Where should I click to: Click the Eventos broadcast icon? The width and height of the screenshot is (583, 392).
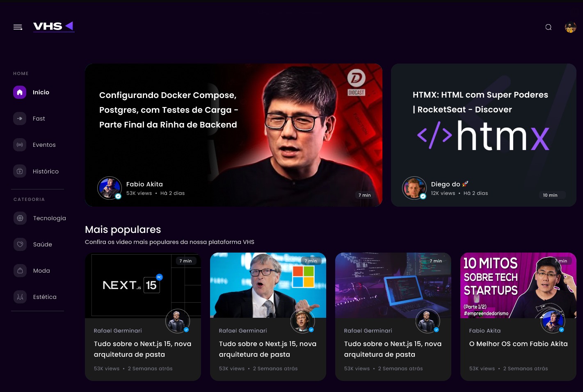20,145
